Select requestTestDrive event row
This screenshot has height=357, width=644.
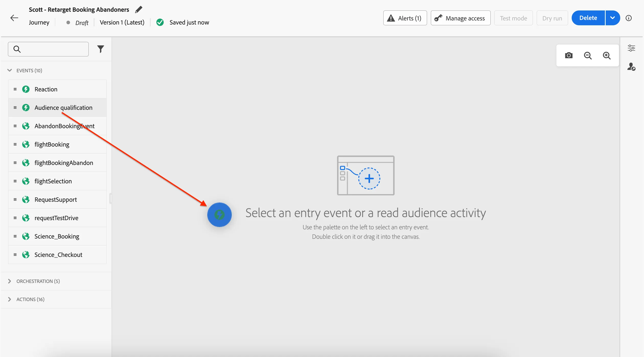pyautogui.click(x=57, y=218)
